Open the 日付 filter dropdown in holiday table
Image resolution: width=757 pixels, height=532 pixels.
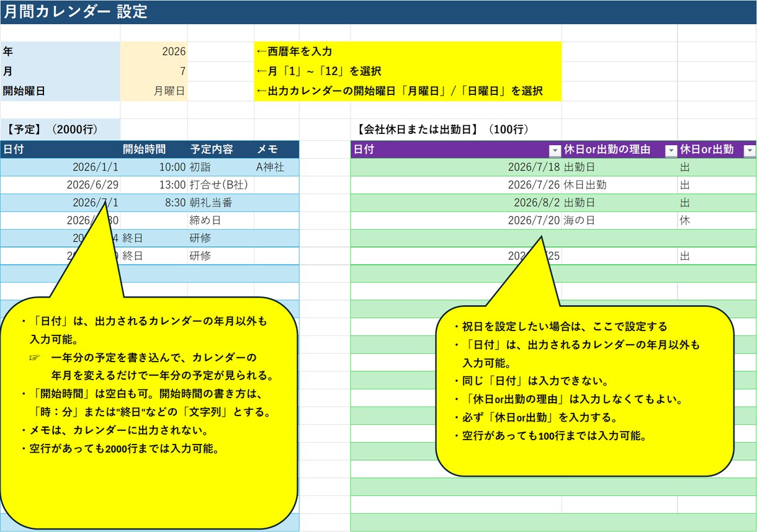(555, 150)
